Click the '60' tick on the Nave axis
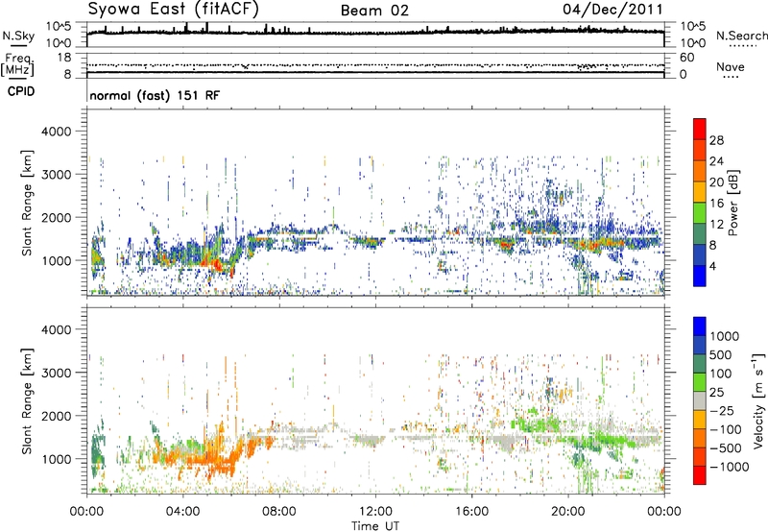Screen dimensions: 768x532 (686, 58)
